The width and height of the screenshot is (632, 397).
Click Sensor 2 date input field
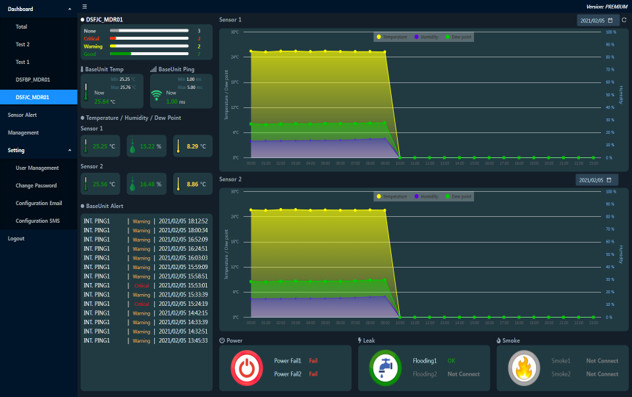[597, 180]
